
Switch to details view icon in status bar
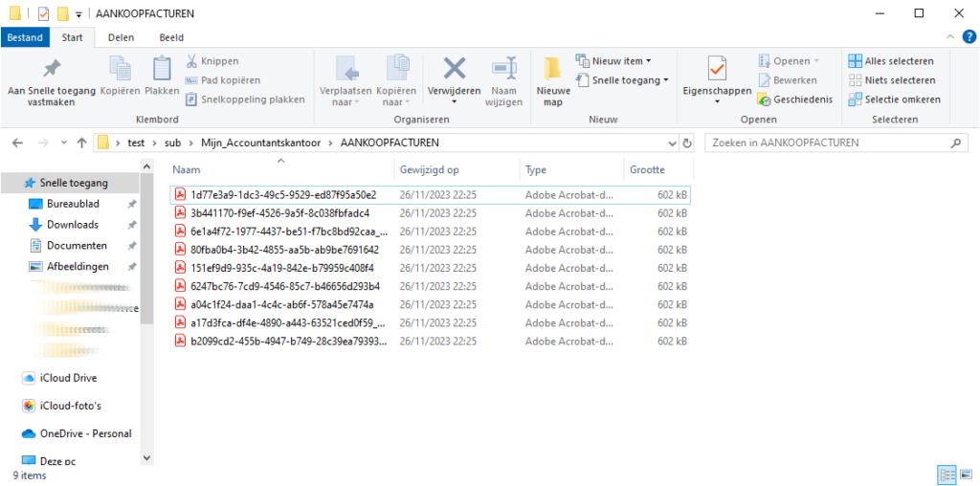coord(946,475)
